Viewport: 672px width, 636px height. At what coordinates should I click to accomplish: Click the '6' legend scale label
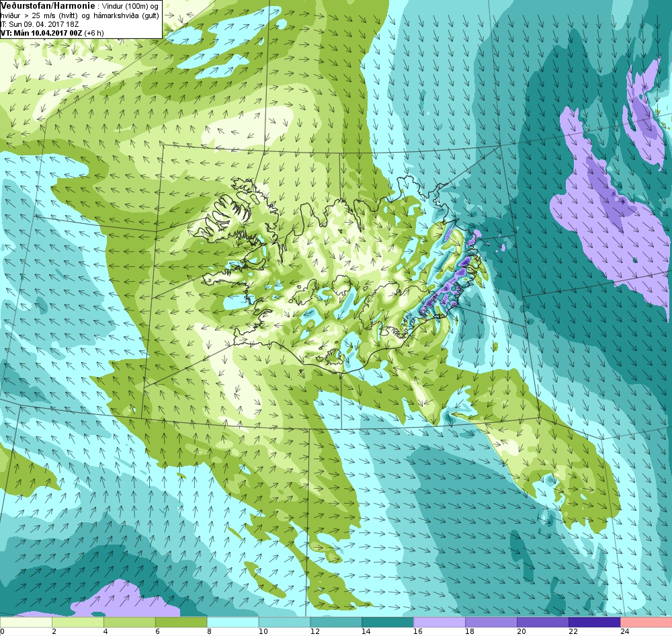pyautogui.click(x=157, y=631)
